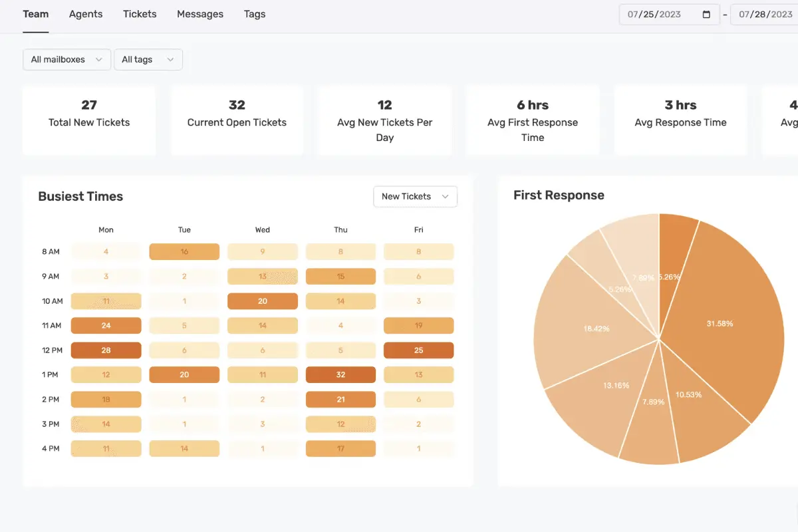Select the Current Open Tickets card
This screenshot has height=532, width=798.
tap(237, 120)
